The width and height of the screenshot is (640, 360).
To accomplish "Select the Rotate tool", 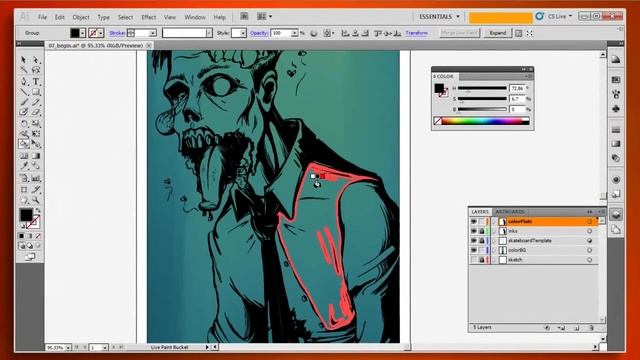I will coord(23,123).
